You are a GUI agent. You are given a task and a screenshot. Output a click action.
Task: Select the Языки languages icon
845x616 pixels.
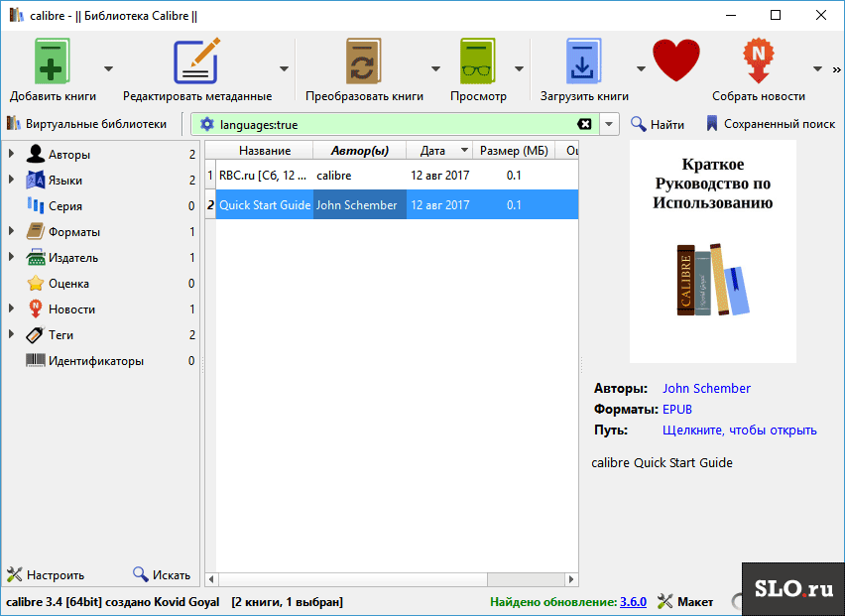[36, 180]
